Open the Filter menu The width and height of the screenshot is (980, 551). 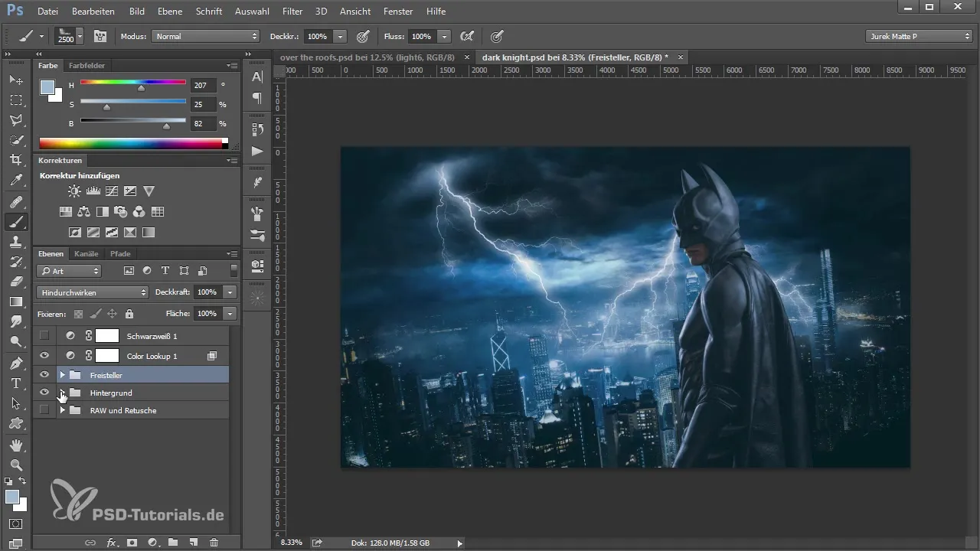point(292,11)
